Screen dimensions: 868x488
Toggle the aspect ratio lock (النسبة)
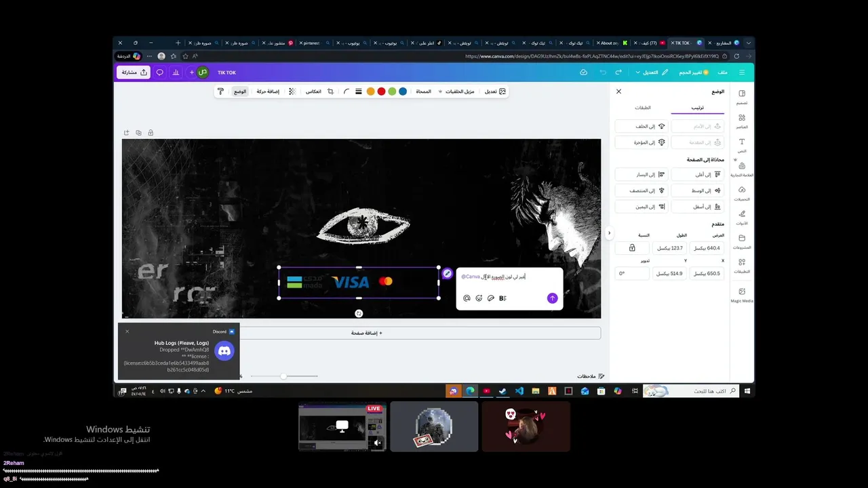[x=632, y=248]
